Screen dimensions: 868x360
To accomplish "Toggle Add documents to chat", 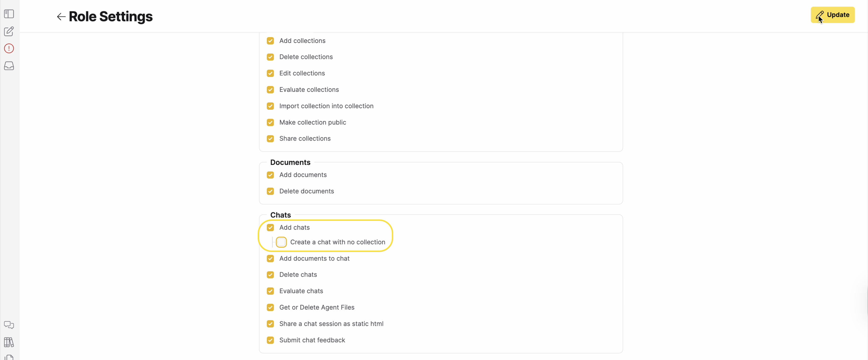I will (270, 259).
